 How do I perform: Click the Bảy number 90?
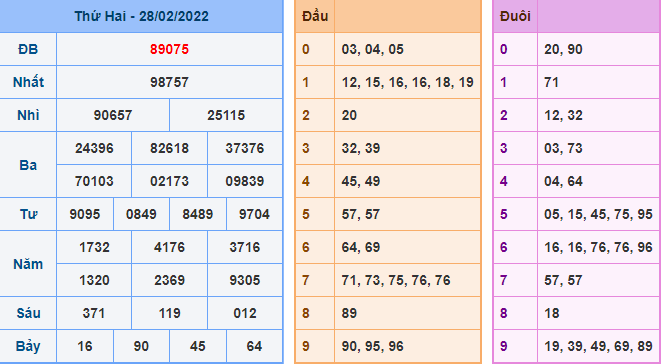pos(141,346)
